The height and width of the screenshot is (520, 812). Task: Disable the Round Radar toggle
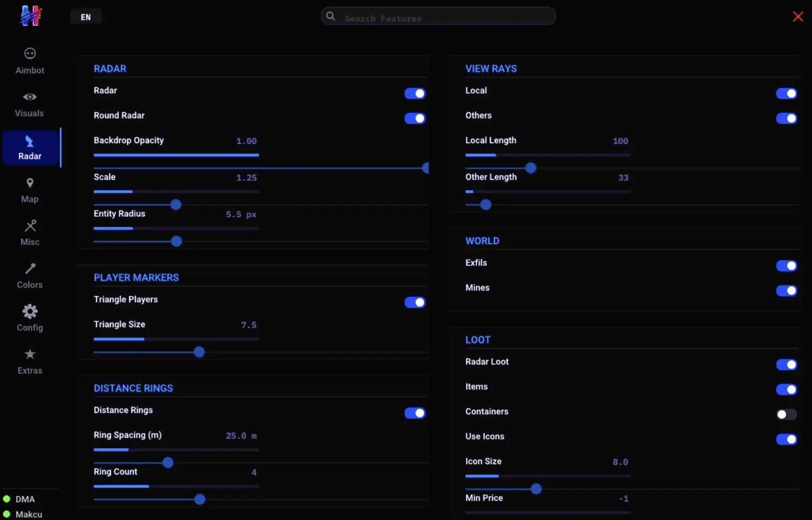(x=415, y=118)
